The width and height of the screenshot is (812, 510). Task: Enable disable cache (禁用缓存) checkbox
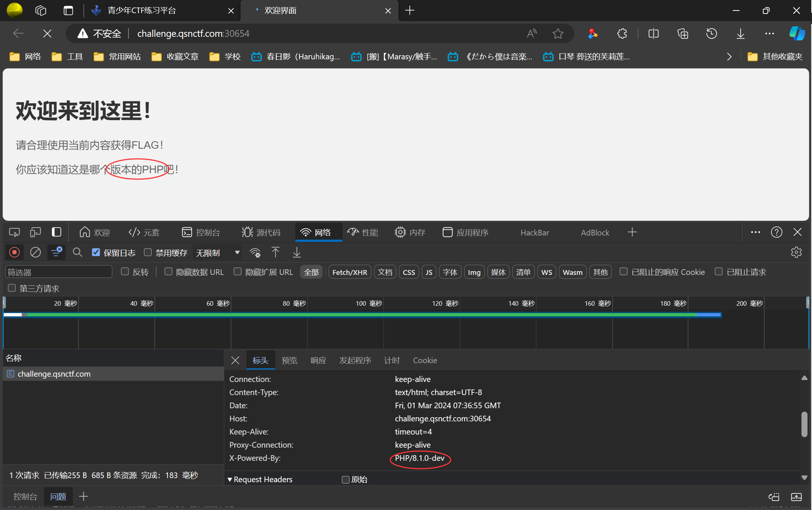(x=148, y=252)
